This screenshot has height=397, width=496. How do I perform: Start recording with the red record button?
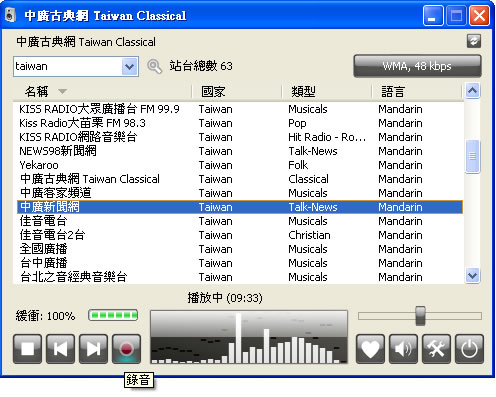tap(126, 349)
